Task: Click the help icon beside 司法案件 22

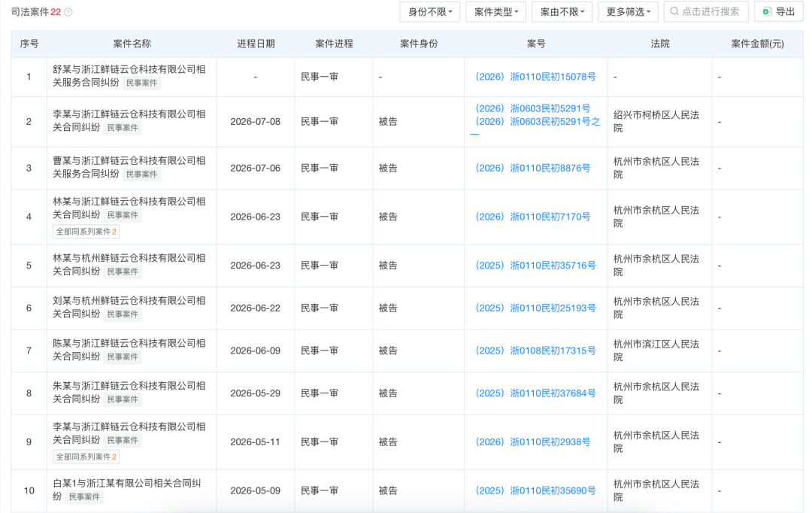Action: 68,12
